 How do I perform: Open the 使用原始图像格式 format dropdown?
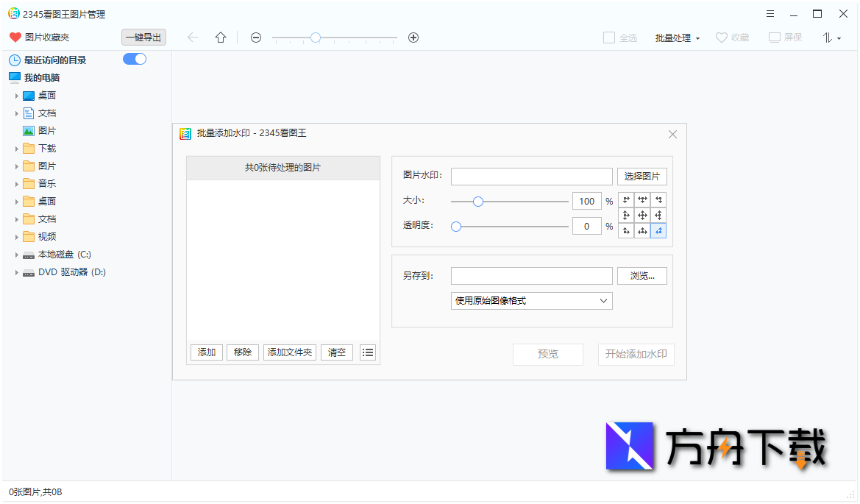coord(531,301)
